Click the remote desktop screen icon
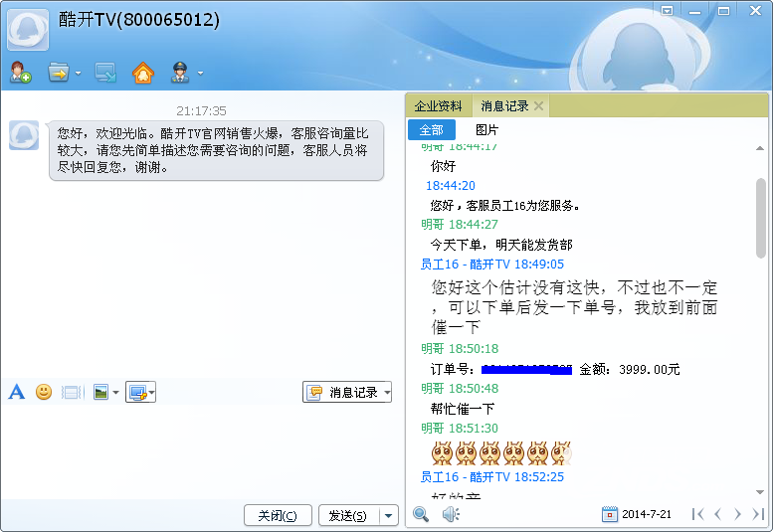This screenshot has width=773, height=532. [x=105, y=73]
